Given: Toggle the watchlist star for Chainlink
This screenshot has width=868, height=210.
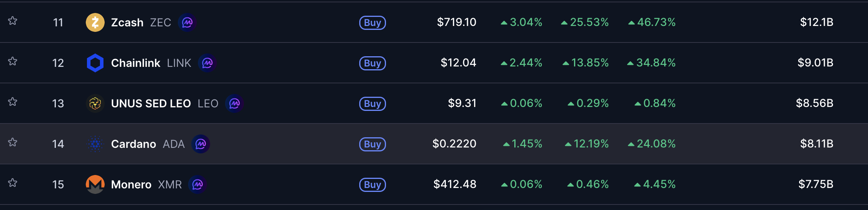Looking at the screenshot, I should (13, 61).
